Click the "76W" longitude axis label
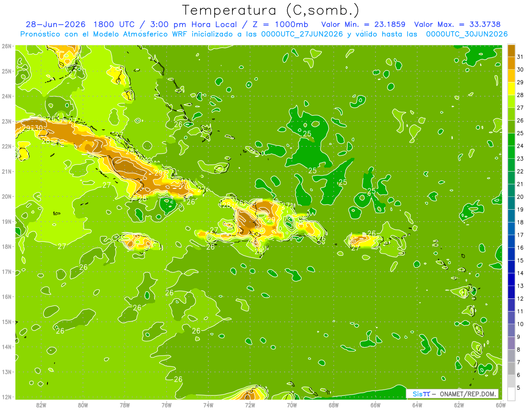532x411 pixels. click(166, 405)
